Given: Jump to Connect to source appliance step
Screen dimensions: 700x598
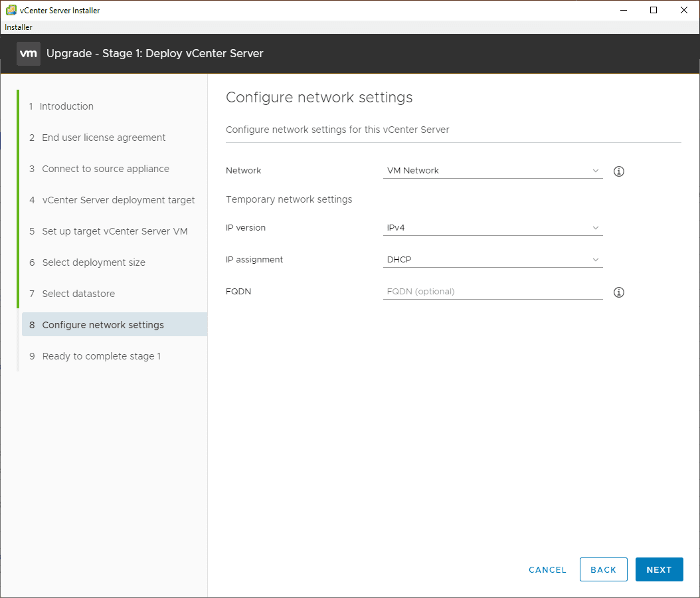Looking at the screenshot, I should [106, 169].
